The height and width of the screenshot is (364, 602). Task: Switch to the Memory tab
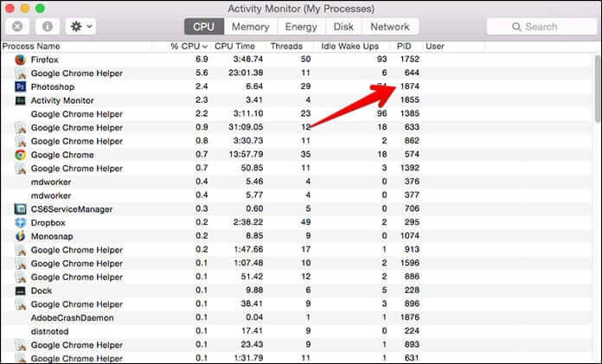click(x=250, y=27)
